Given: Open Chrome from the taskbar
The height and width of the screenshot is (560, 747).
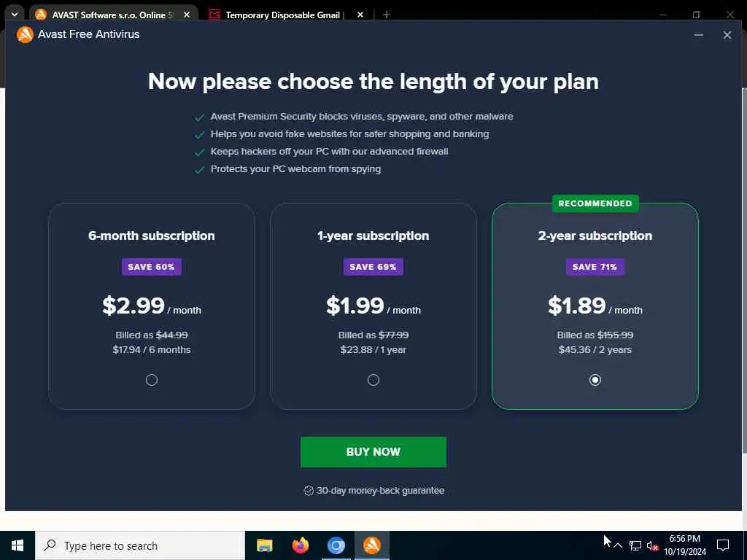Looking at the screenshot, I should [336, 545].
